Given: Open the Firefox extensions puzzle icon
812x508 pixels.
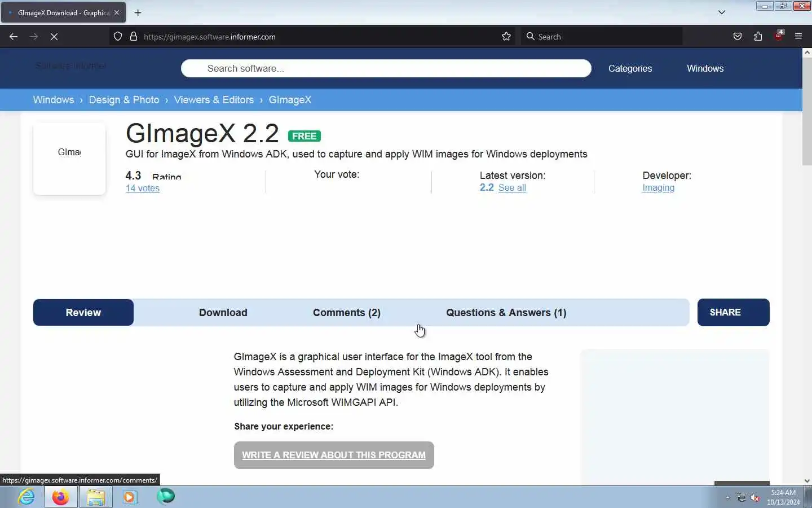Looking at the screenshot, I should click(x=758, y=37).
